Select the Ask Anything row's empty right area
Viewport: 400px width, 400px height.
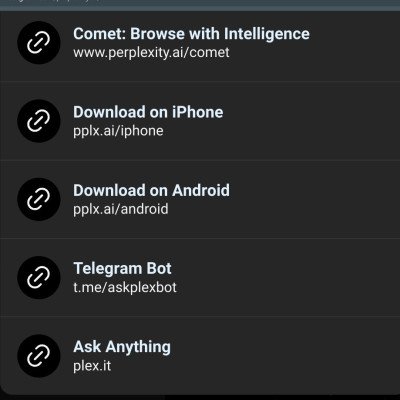coord(287,356)
